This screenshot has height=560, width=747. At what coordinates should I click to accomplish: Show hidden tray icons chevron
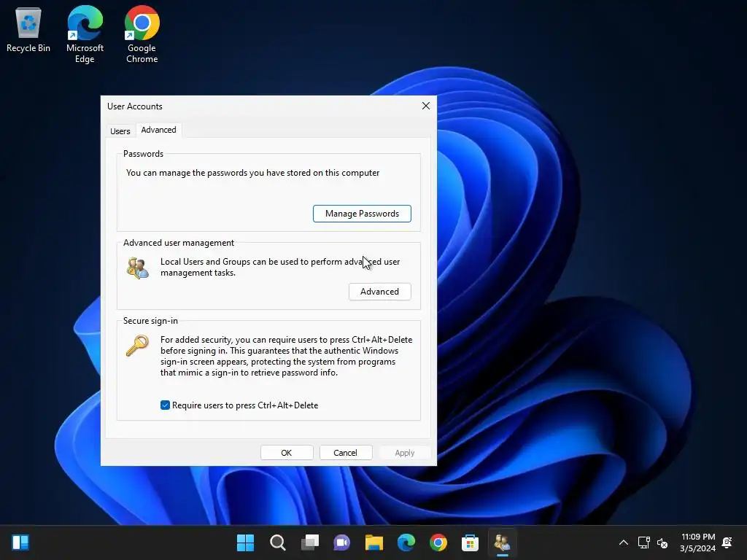pos(623,542)
